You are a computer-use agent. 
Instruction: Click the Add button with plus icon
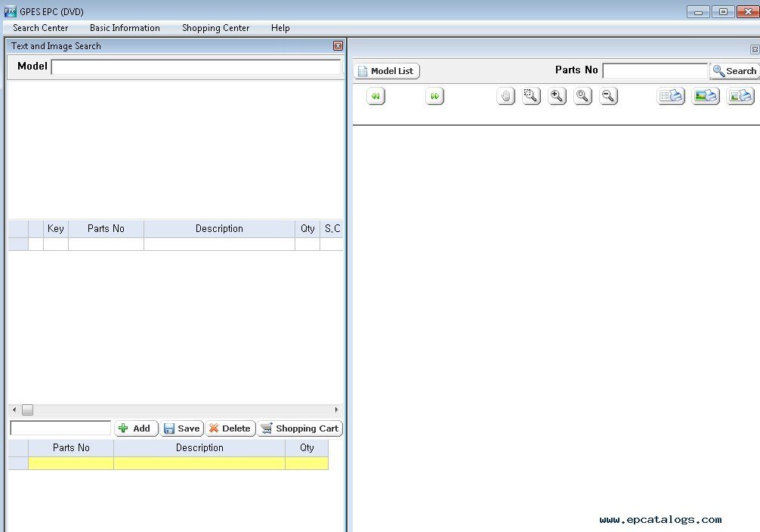point(136,428)
